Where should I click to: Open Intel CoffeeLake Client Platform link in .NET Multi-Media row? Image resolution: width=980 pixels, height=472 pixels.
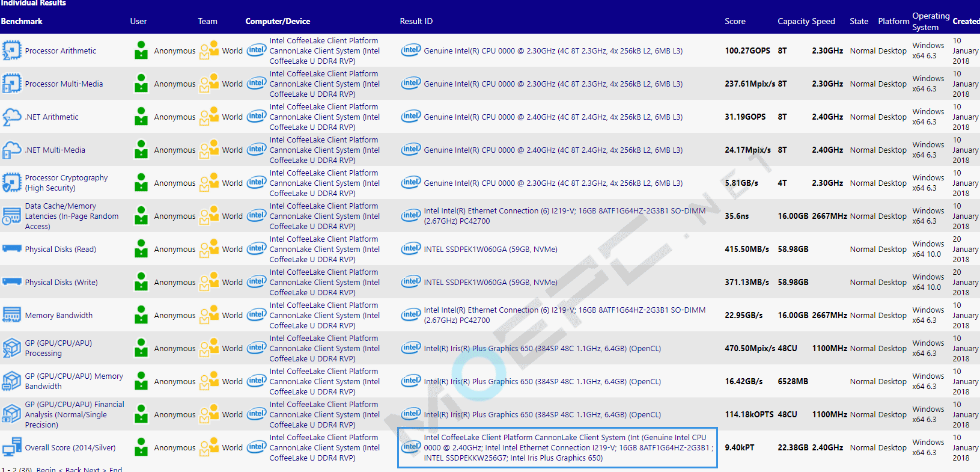point(324,150)
